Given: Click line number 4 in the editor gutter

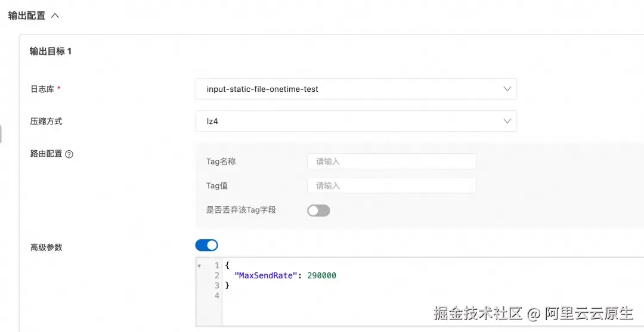Looking at the screenshot, I should (217, 296).
